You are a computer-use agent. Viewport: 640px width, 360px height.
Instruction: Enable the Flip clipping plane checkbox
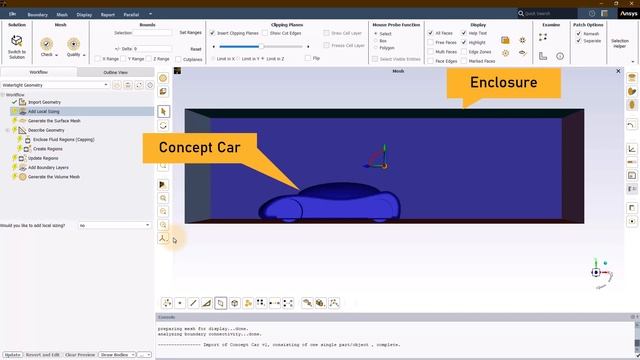pos(308,58)
